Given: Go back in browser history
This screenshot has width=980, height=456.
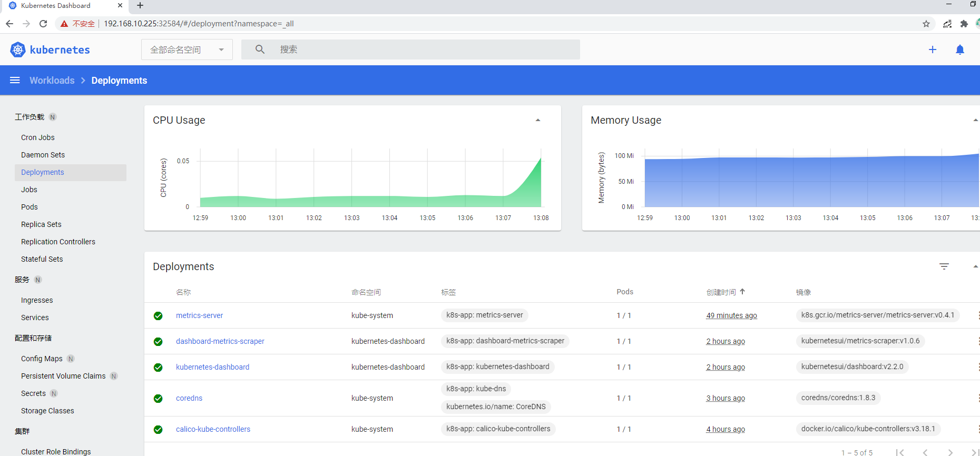Looking at the screenshot, I should tap(9, 24).
